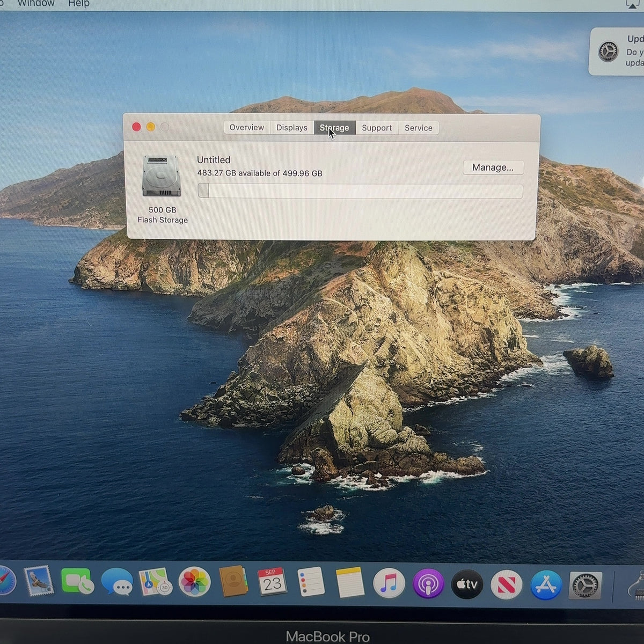Open Contacts from the dock

233,581
